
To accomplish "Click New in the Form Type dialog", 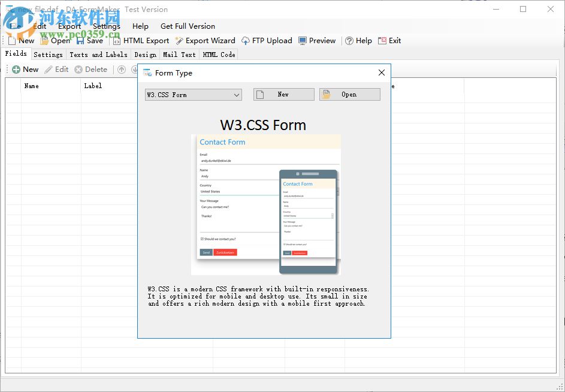I will pyautogui.click(x=283, y=94).
